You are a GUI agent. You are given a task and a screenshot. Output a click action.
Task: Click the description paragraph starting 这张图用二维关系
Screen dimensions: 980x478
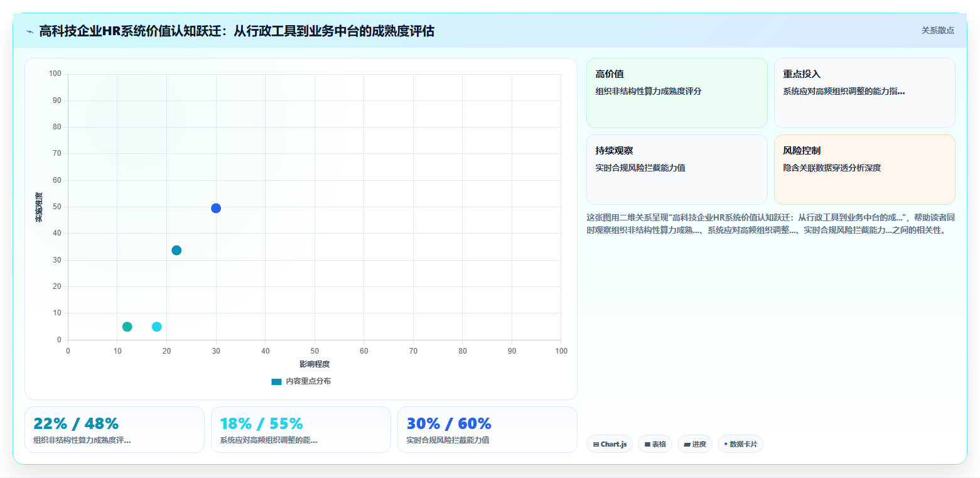pos(771,224)
